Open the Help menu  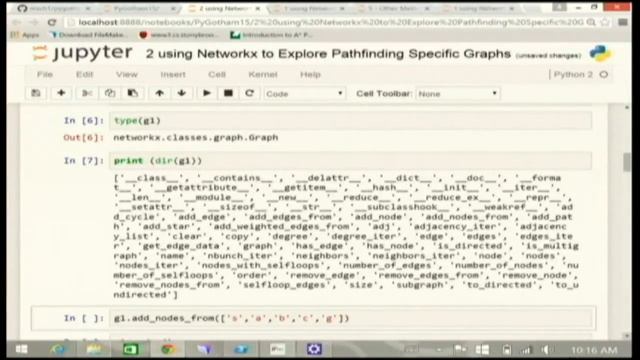[x=310, y=74]
